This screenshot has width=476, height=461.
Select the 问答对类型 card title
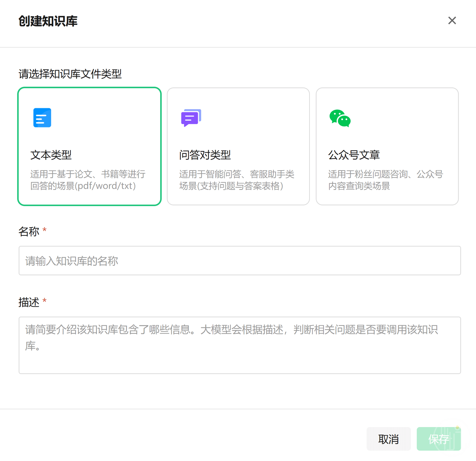[x=205, y=155]
